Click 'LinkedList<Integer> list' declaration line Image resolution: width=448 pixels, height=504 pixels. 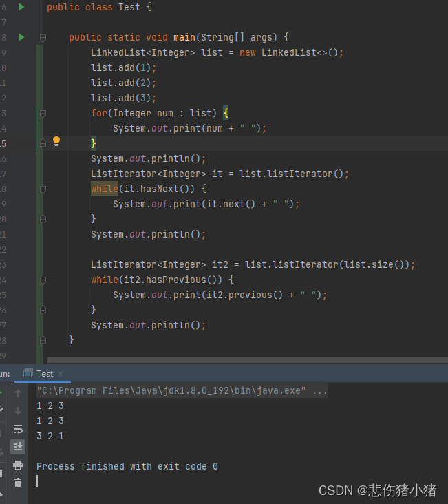217,52
